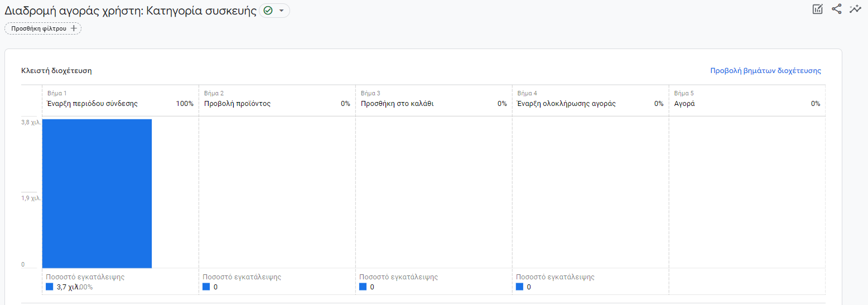
Task: Click the Προσθήκη φίλτρου add filter button
Action: coord(43,28)
